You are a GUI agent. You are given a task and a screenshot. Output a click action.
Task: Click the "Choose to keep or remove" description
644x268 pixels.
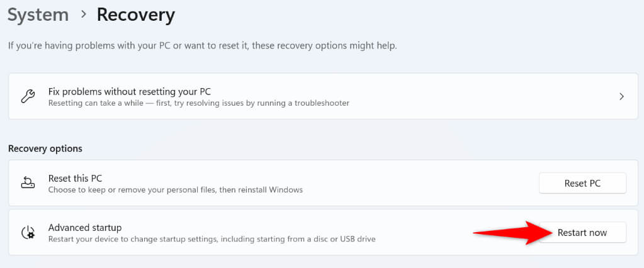pyautogui.click(x=176, y=189)
